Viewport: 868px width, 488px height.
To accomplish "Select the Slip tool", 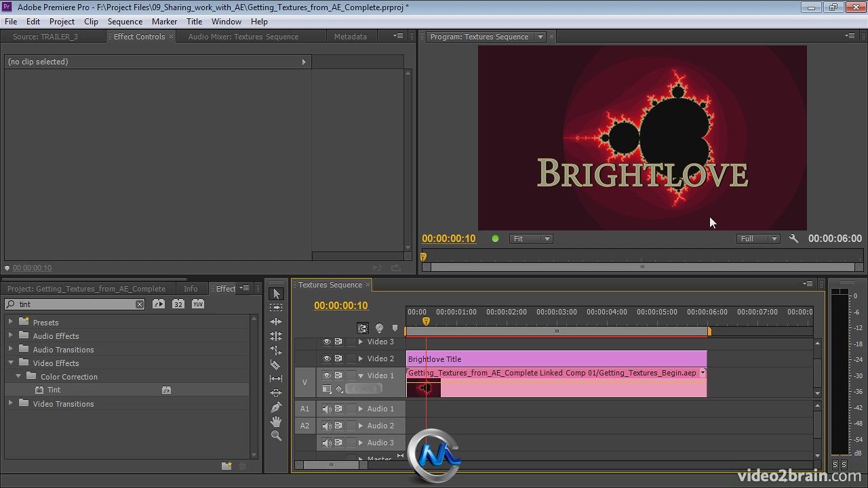I will pyautogui.click(x=276, y=379).
